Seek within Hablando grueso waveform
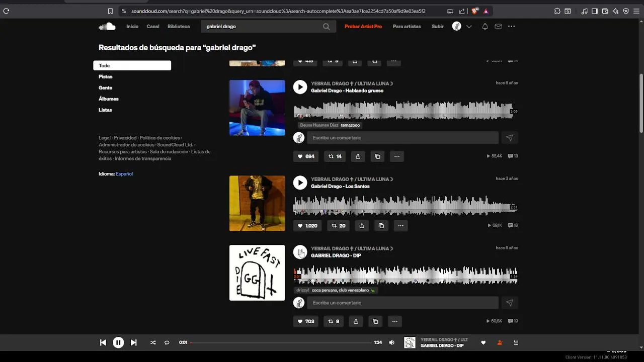The height and width of the screenshot is (362, 644). (406, 110)
